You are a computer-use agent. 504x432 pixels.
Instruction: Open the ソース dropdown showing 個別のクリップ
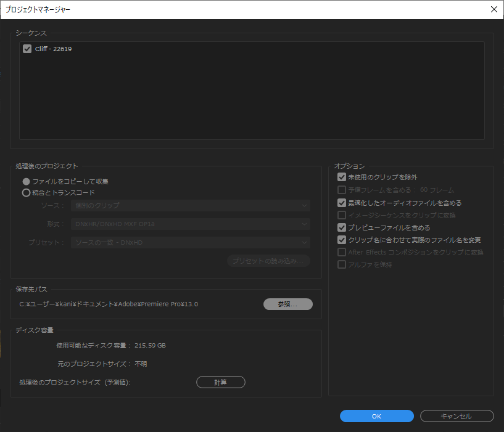190,206
